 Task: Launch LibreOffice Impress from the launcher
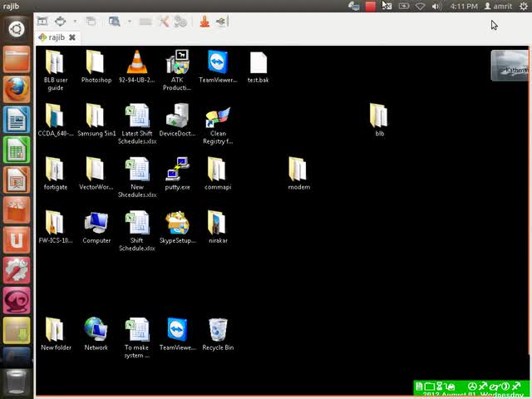17,180
